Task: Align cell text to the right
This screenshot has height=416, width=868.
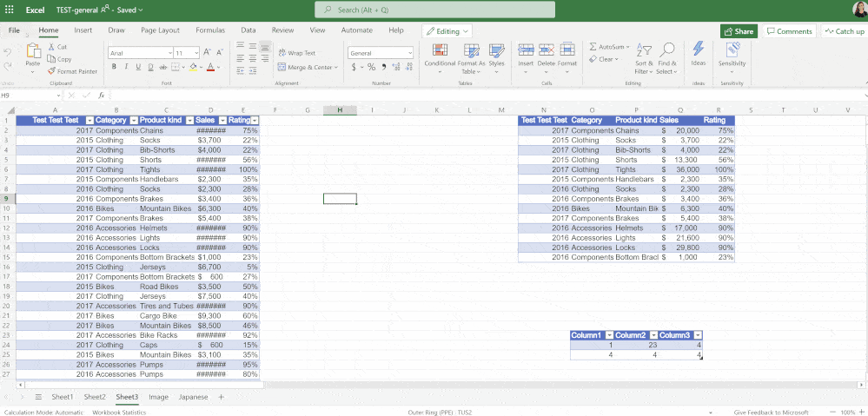Action: coord(265,58)
